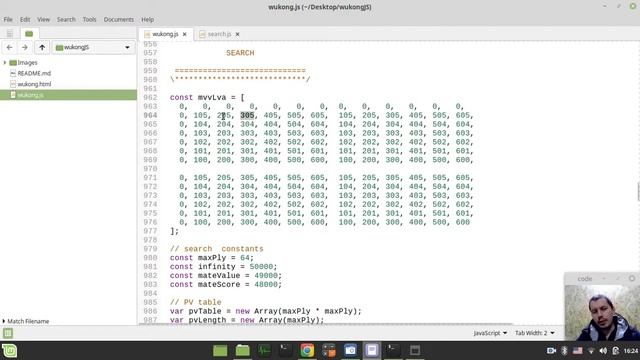Open the Tools menu
The height and width of the screenshot is (360, 640).
pos(89,19)
